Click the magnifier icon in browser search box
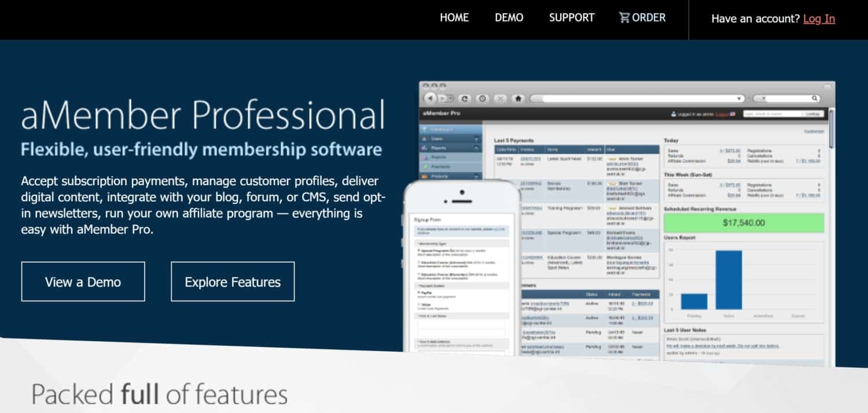Viewport: 868px width, 413px height. 815,99
